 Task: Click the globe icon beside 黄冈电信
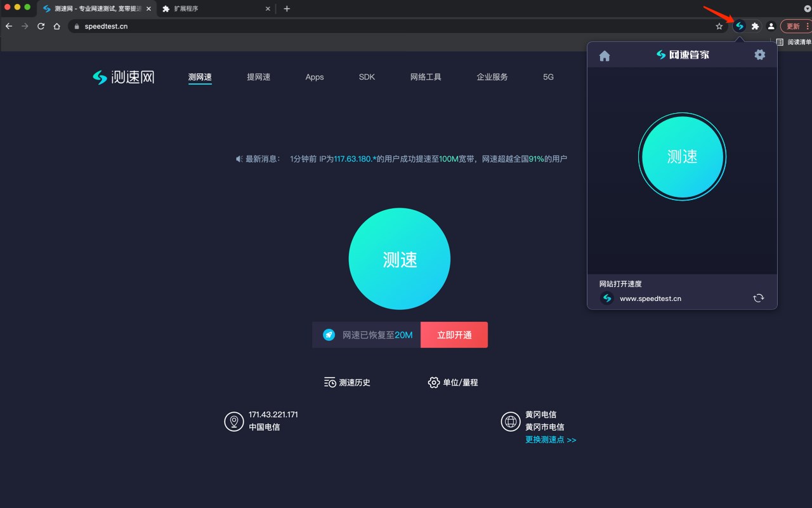tap(511, 421)
